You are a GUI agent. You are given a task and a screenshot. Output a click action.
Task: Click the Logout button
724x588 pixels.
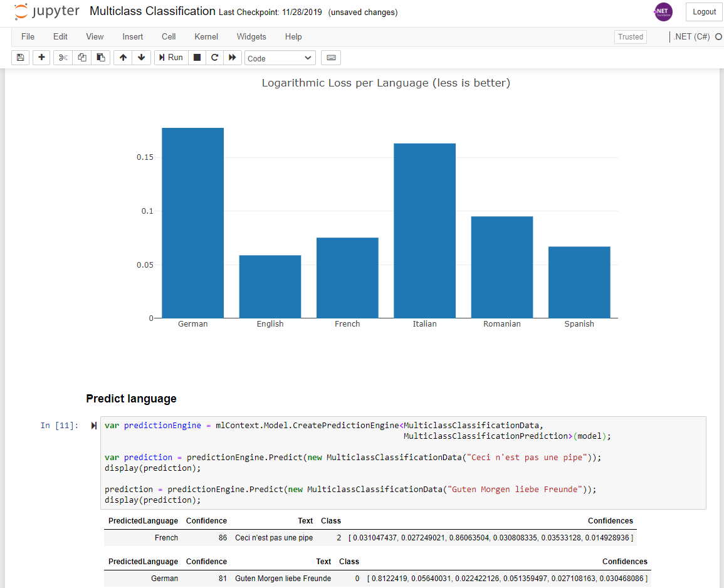[x=704, y=12]
